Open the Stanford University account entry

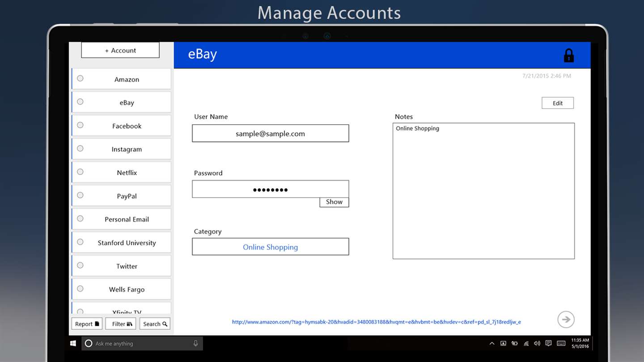tap(121, 242)
